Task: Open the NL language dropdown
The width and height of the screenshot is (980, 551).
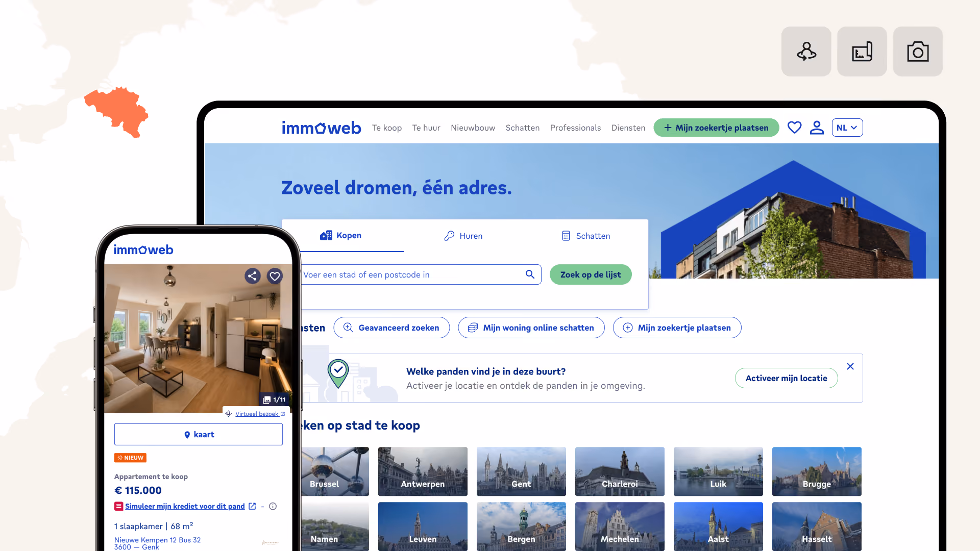Action: (847, 128)
